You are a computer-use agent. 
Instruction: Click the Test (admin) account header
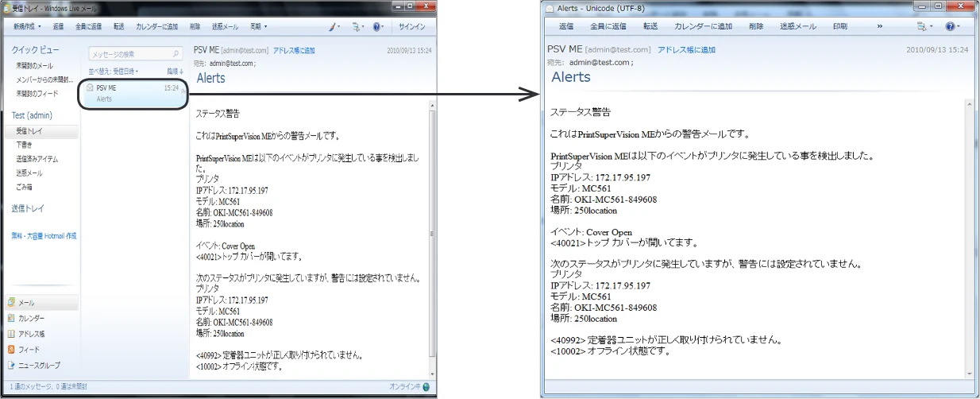32,115
